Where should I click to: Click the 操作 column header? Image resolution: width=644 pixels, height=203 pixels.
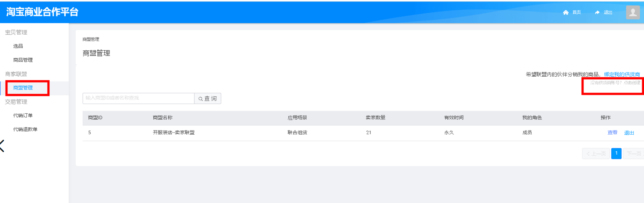pos(606,118)
